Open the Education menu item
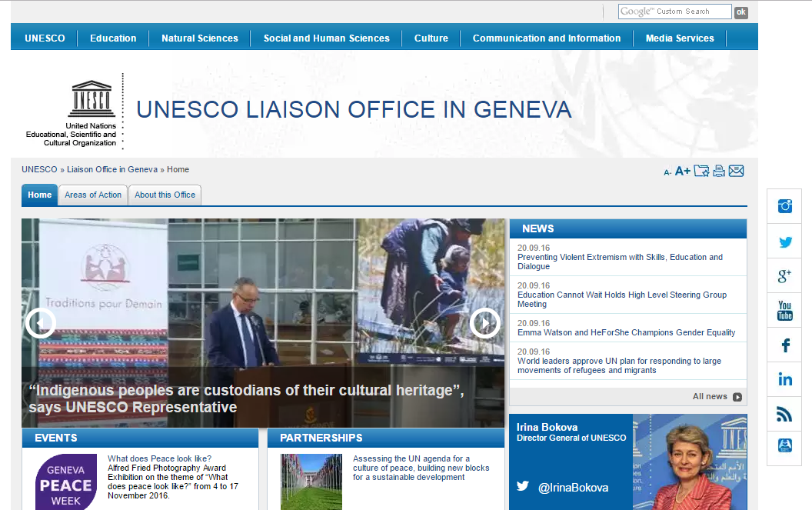The width and height of the screenshot is (812, 510). pyautogui.click(x=113, y=38)
